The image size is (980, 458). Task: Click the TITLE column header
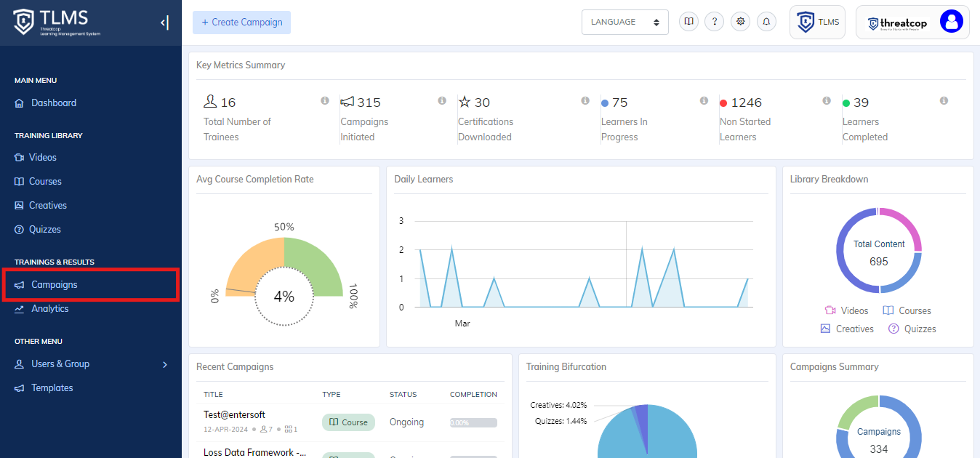pyautogui.click(x=213, y=395)
